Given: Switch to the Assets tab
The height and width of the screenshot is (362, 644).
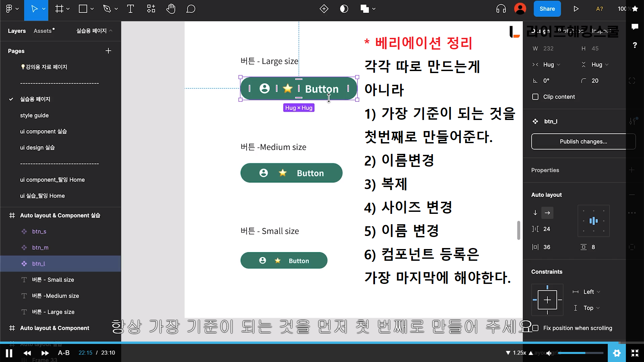Looking at the screenshot, I should tap(43, 31).
